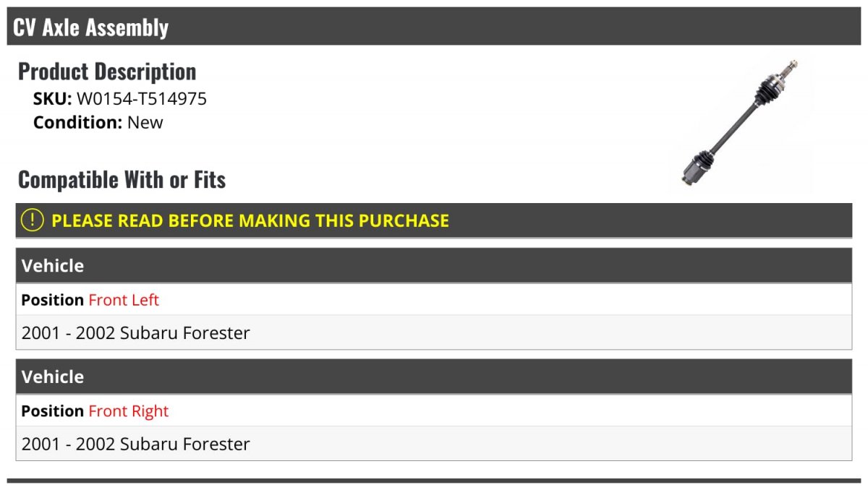Select the CV Axle Assembly header bar

click(x=434, y=27)
